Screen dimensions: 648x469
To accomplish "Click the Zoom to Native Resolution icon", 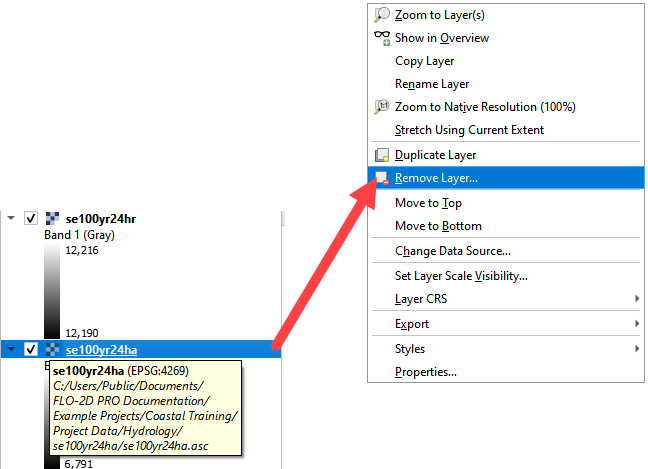I will click(x=381, y=107).
